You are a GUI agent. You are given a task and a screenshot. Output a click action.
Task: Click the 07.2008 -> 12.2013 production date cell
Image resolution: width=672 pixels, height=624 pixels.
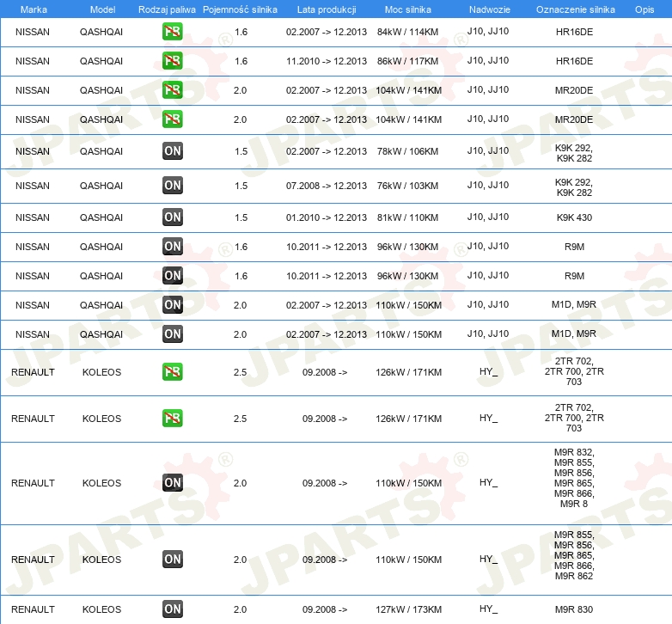pyautogui.click(x=326, y=185)
